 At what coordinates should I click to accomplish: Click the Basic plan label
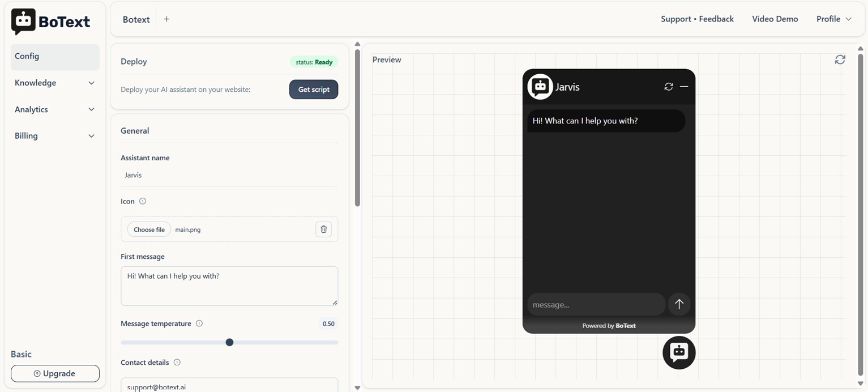(x=21, y=354)
